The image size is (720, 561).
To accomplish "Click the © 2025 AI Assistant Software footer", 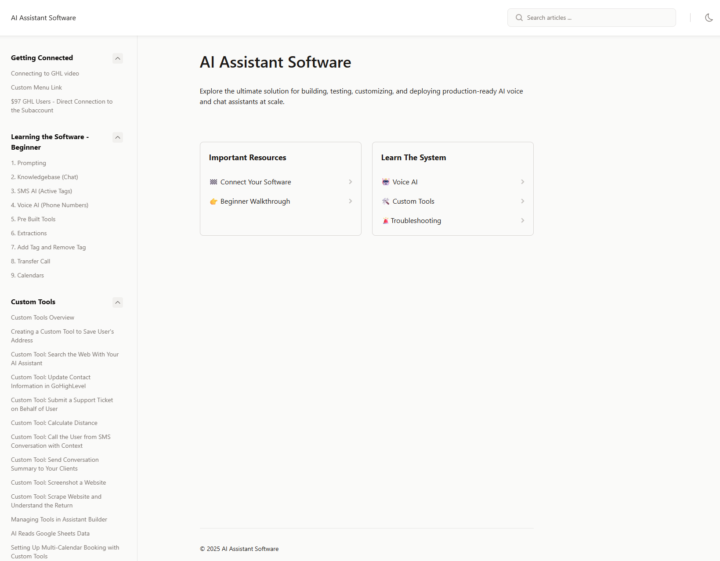I will (x=239, y=549).
